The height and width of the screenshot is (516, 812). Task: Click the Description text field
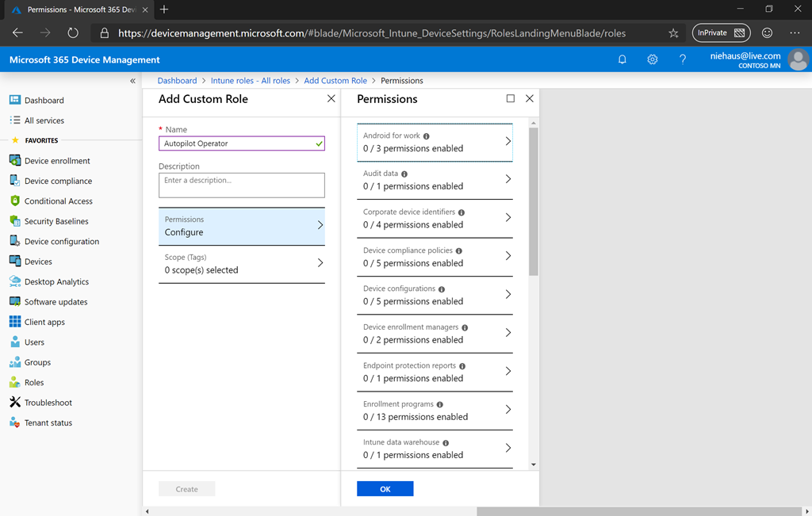[x=241, y=185]
